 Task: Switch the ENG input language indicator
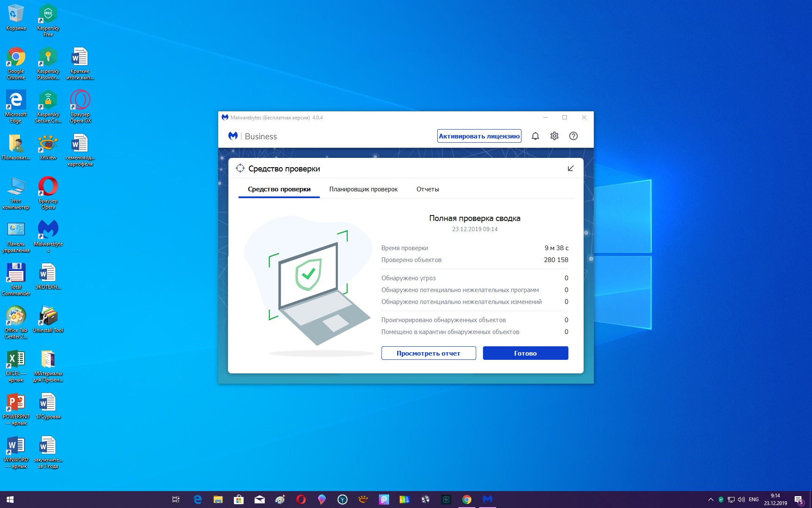[754, 500]
